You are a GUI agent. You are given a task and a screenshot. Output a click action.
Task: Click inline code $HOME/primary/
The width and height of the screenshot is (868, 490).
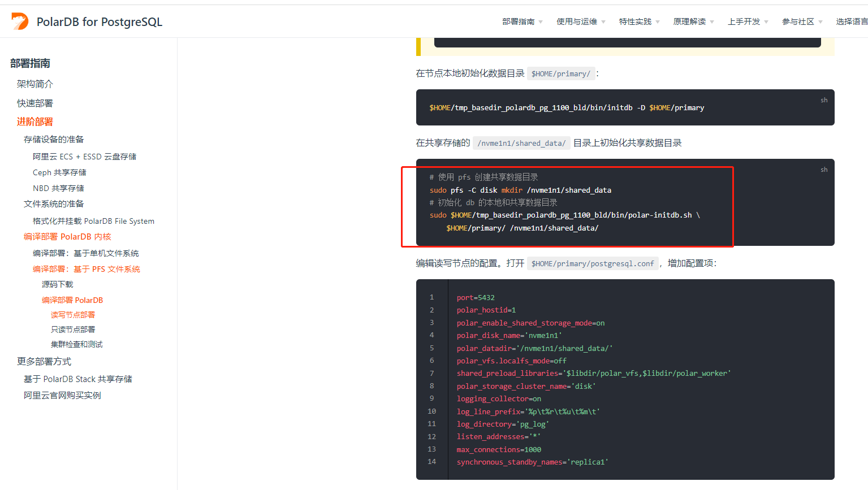[561, 73]
